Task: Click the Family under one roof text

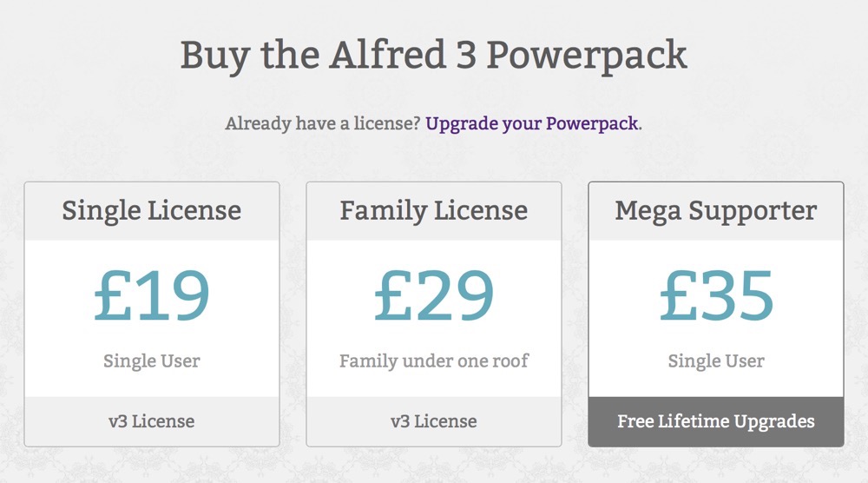Action: click(434, 361)
